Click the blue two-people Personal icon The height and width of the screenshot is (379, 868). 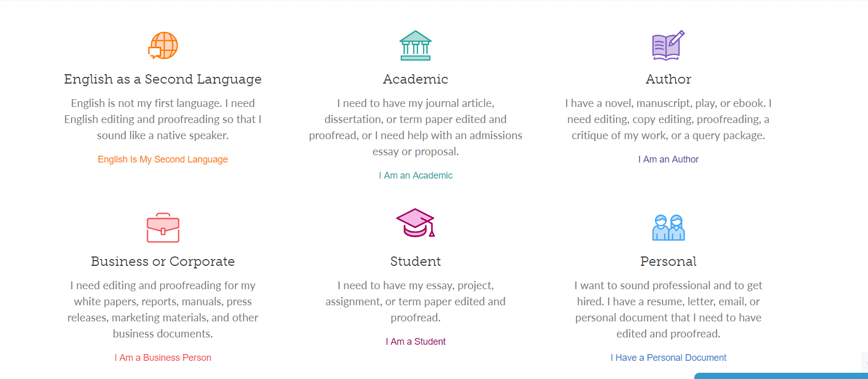(668, 227)
